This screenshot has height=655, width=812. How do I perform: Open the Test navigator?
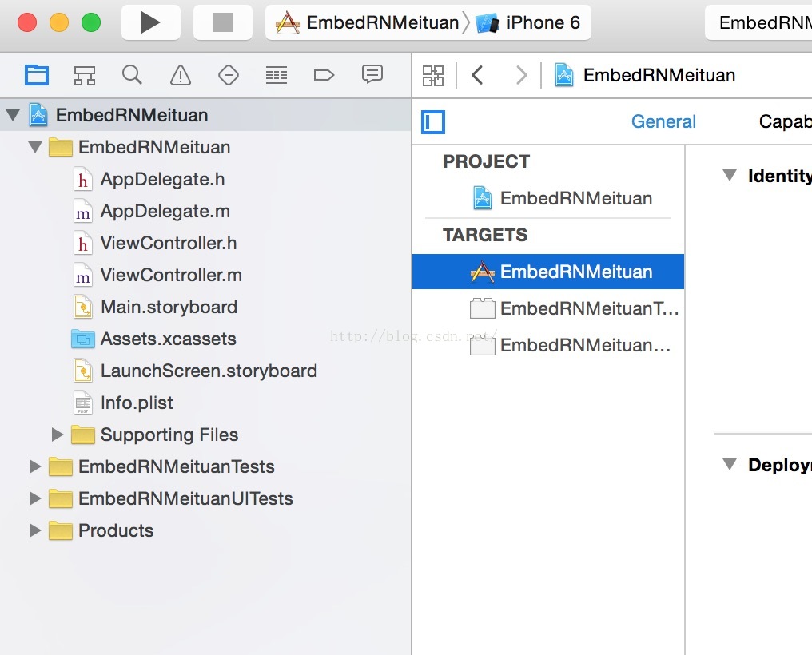point(229,76)
